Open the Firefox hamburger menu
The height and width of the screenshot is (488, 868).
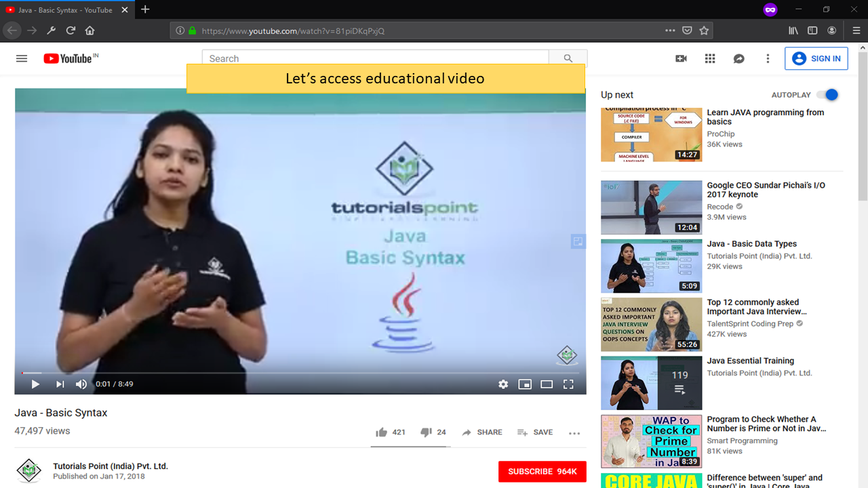pyautogui.click(x=856, y=30)
